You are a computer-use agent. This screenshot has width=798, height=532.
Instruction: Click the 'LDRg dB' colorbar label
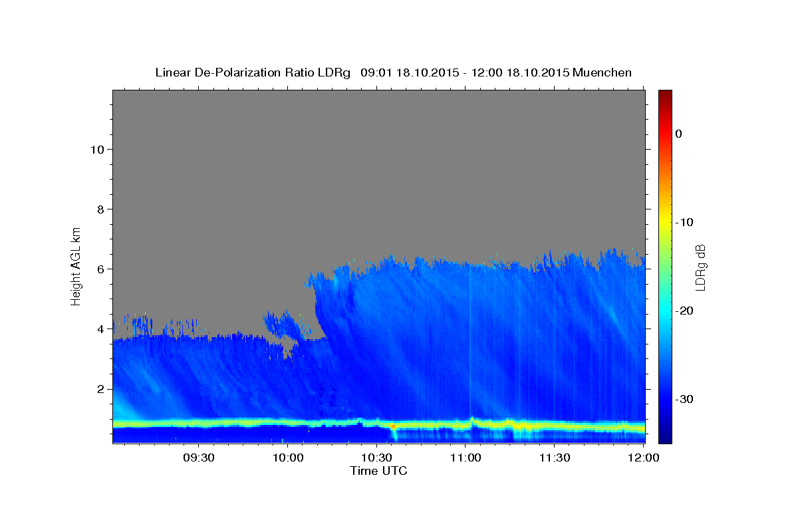coord(700,267)
